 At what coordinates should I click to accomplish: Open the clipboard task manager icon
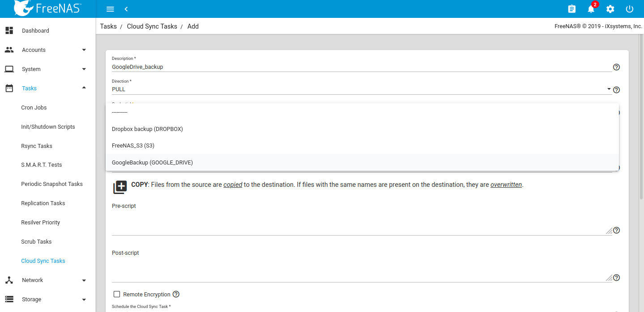[x=571, y=9]
